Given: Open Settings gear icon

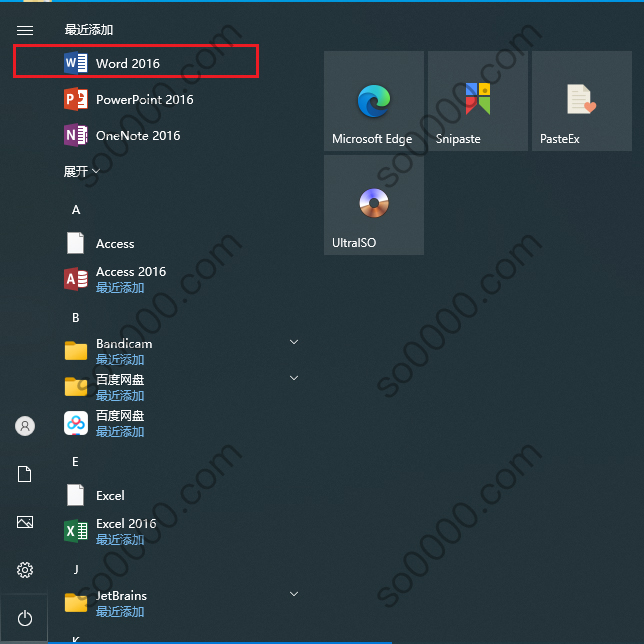Looking at the screenshot, I should coord(25,570).
